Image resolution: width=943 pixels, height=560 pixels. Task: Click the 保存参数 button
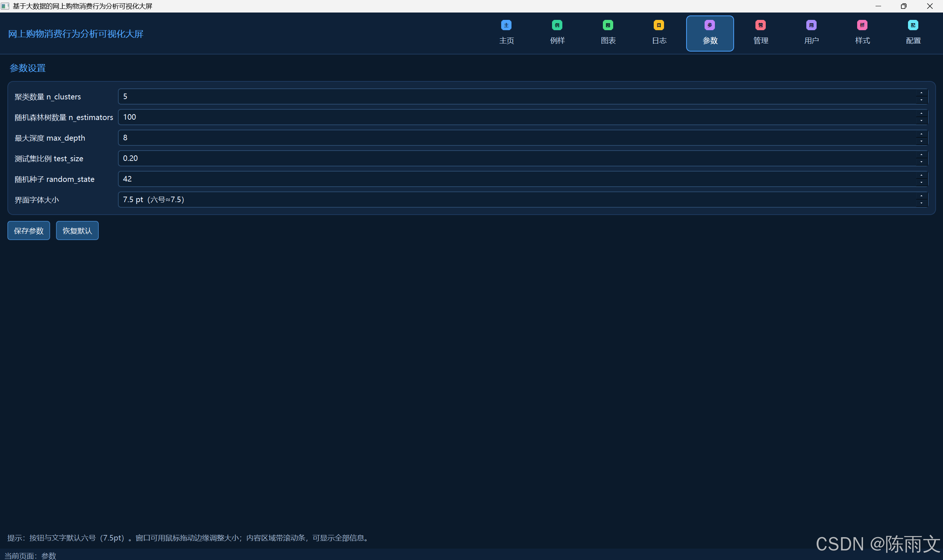point(29,230)
